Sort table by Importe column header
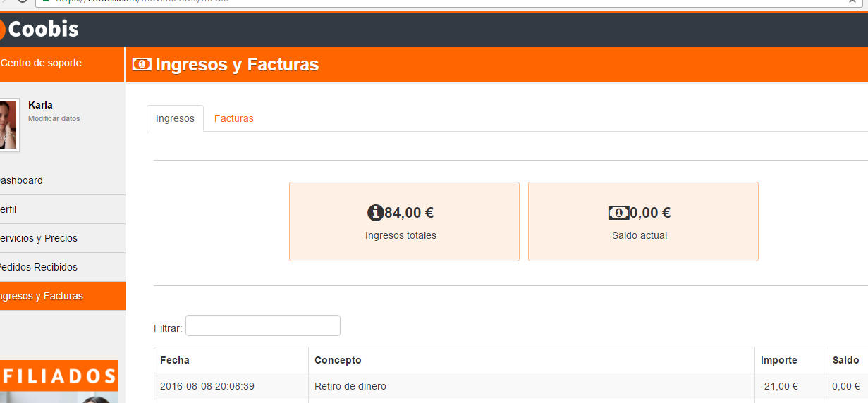 tap(778, 360)
